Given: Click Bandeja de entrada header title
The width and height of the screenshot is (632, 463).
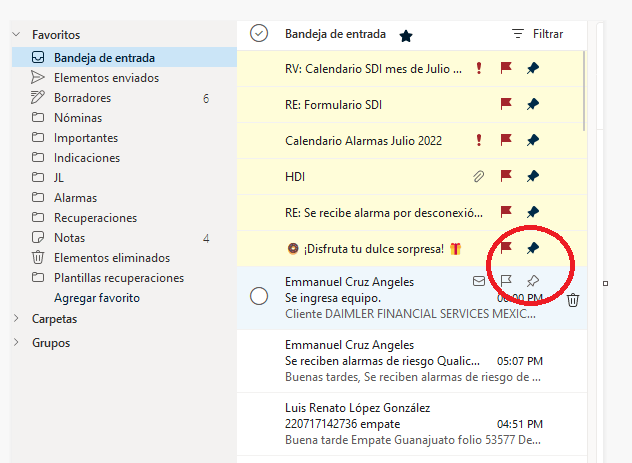Looking at the screenshot, I should 335,34.
